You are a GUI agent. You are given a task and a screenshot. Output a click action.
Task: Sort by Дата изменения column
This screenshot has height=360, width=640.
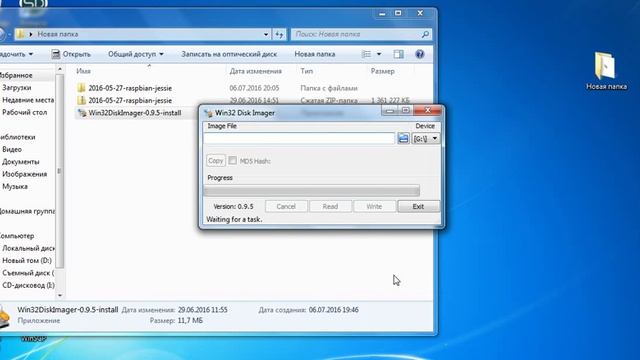pyautogui.click(x=256, y=71)
